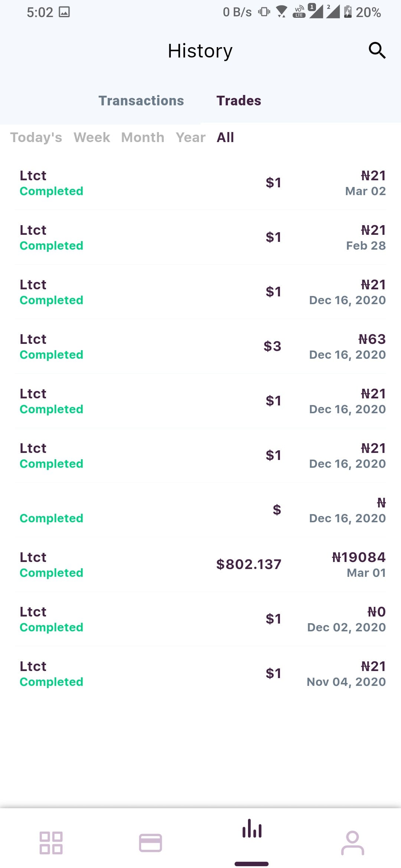Tap the screenshot image status icon

click(x=64, y=12)
